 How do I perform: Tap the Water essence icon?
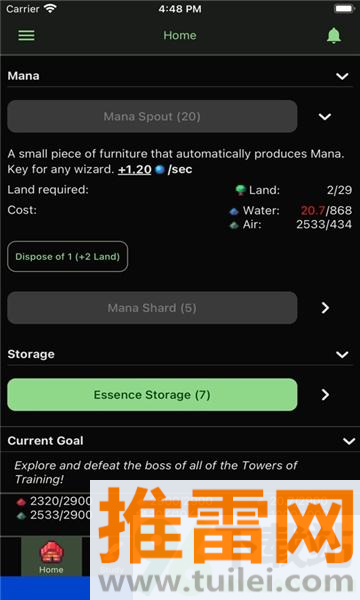click(234, 211)
